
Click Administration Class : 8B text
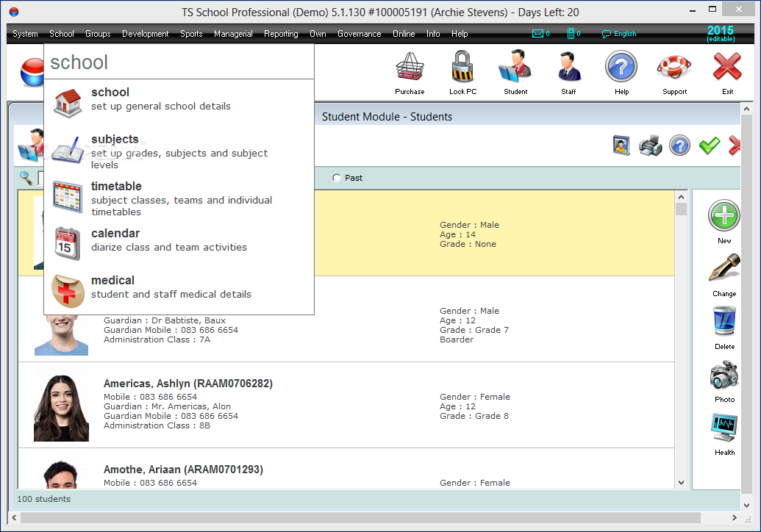pyautogui.click(x=157, y=425)
